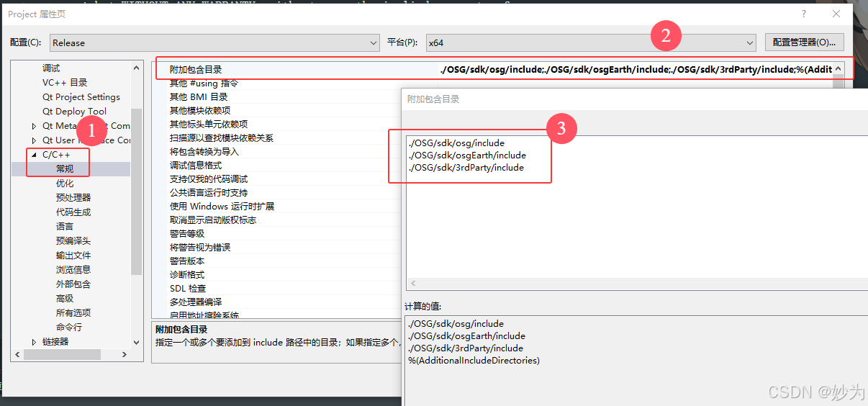Select the 其他模块依赖项 property

[200, 110]
